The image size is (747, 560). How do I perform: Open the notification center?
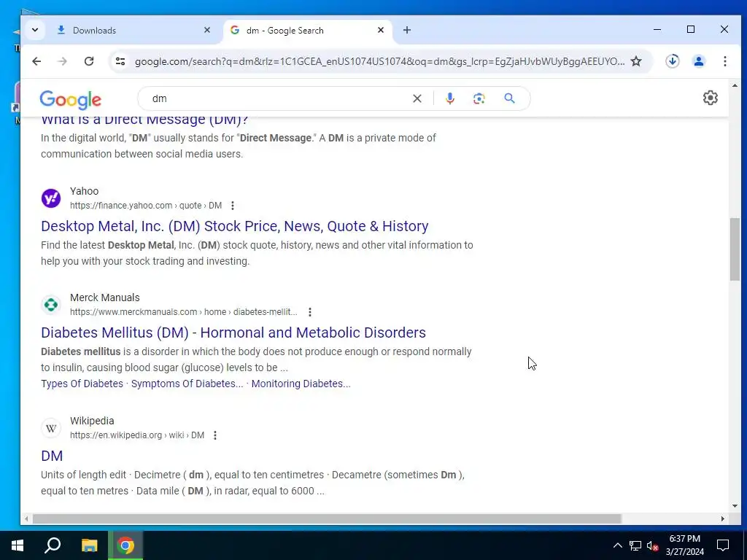click(723, 545)
